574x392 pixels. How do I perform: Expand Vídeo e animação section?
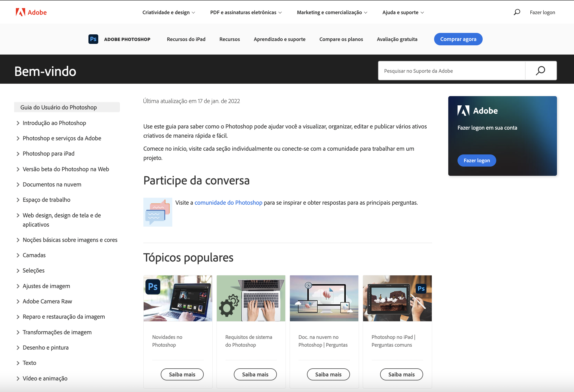pos(42,378)
